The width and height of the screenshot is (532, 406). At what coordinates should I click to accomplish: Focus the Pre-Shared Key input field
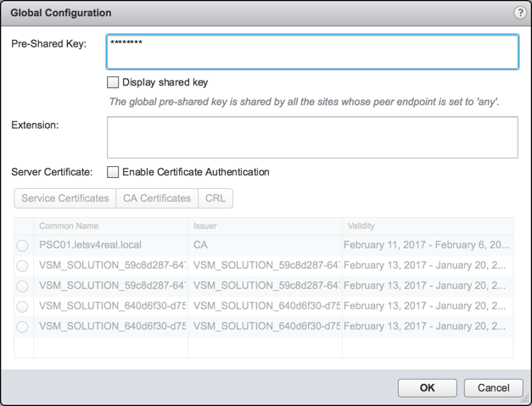(312, 52)
